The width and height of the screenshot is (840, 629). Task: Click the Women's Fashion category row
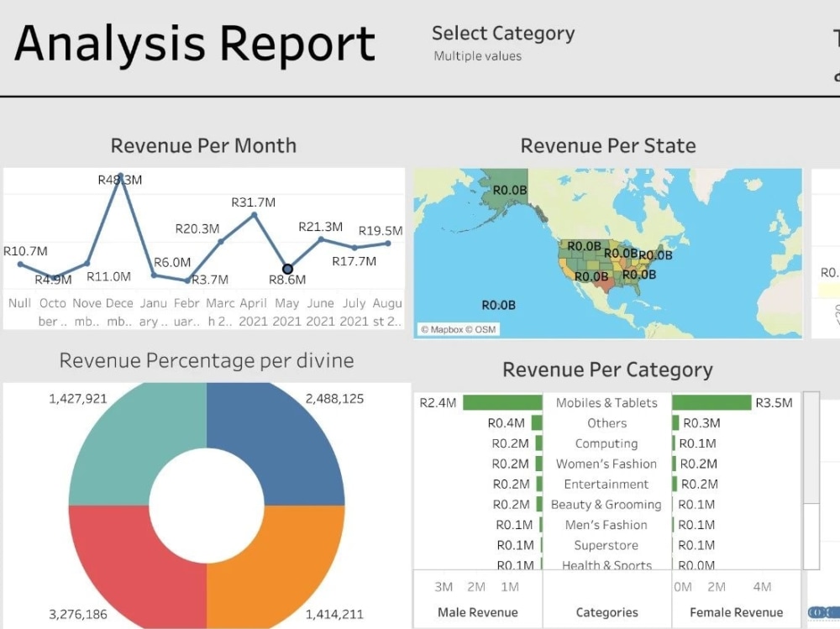[x=606, y=464]
